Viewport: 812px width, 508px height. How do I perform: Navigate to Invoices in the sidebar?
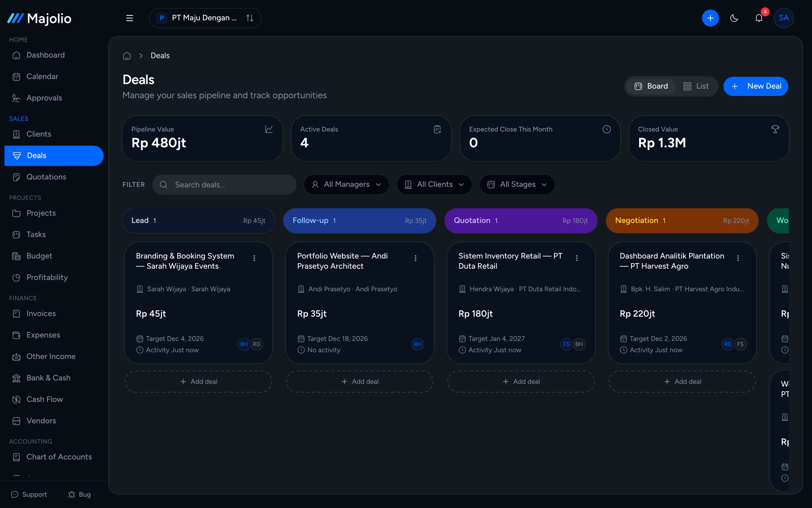tap(54, 314)
